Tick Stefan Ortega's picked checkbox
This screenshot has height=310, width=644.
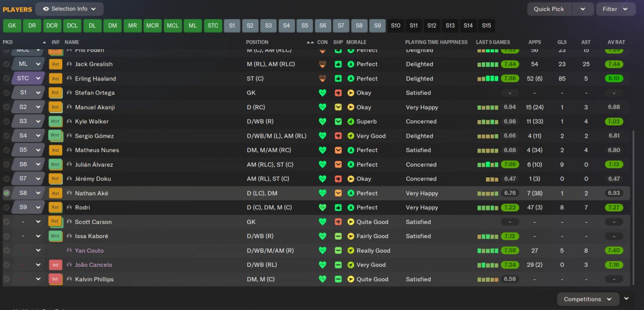7,93
